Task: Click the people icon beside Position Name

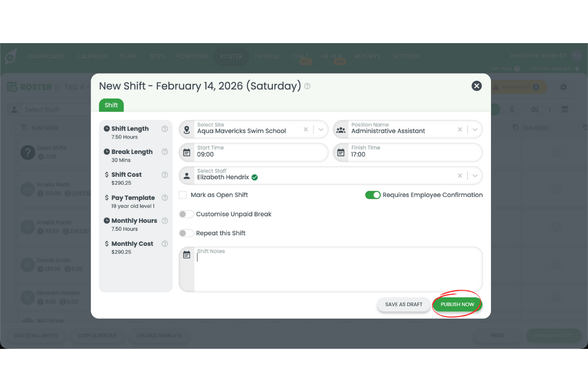Action: [341, 129]
